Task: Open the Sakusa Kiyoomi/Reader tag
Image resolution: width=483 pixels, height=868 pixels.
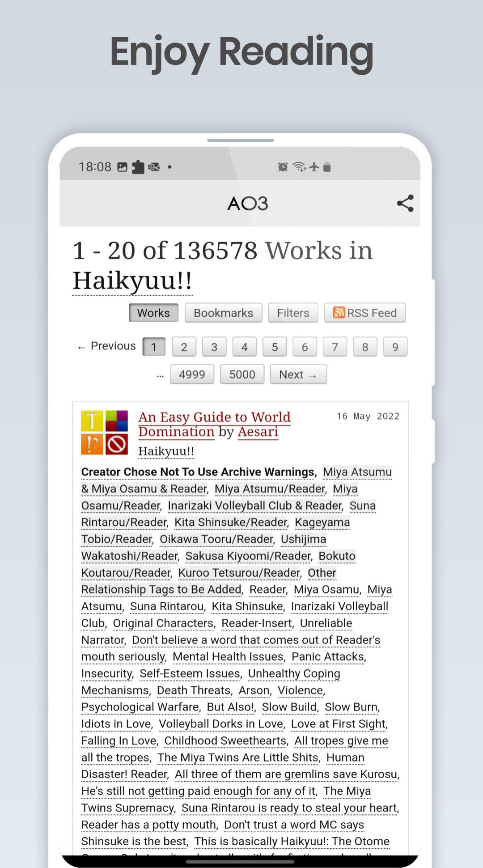Action: click(x=248, y=556)
